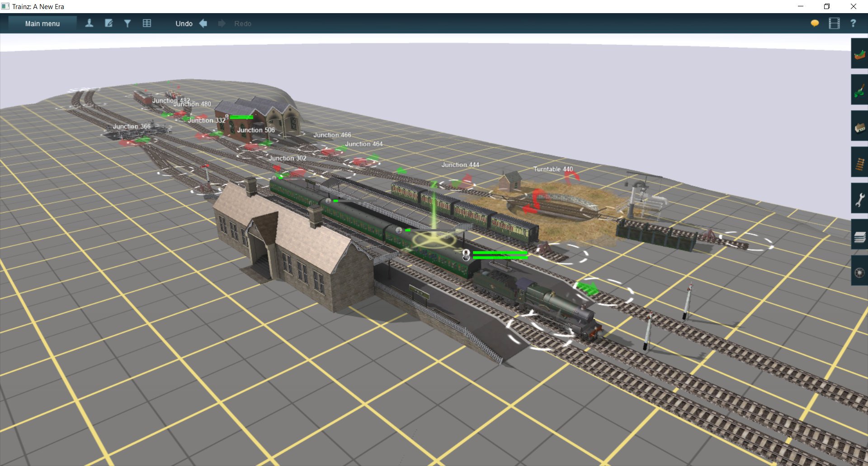Screen dimensions: 868x466
Task: Click the Redo right arrow icon
Action: pos(222,24)
